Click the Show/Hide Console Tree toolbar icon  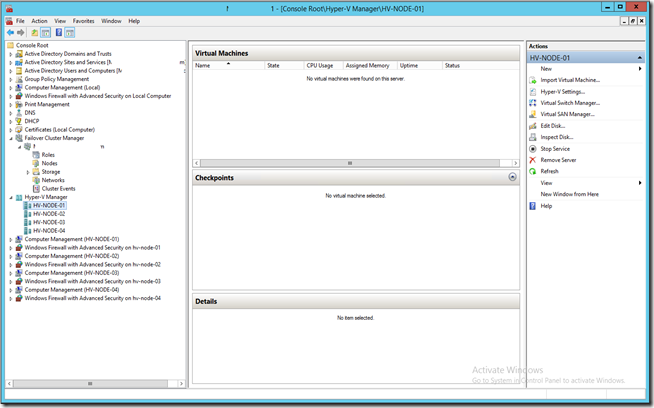45,33
